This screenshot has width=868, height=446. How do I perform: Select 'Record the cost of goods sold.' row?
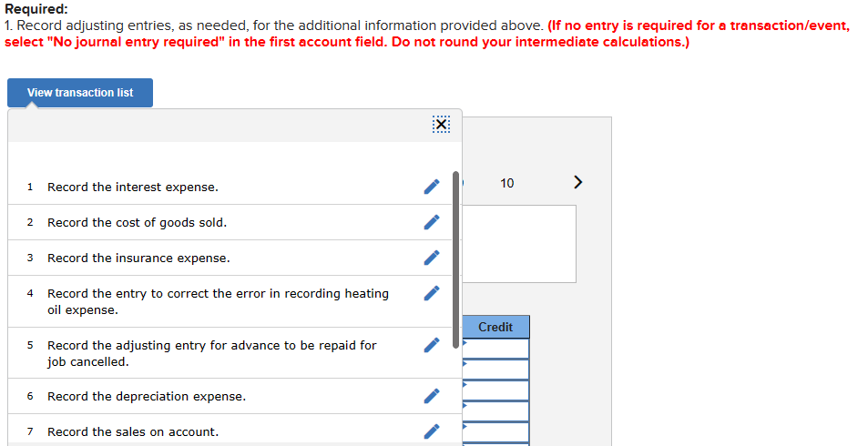(230, 222)
